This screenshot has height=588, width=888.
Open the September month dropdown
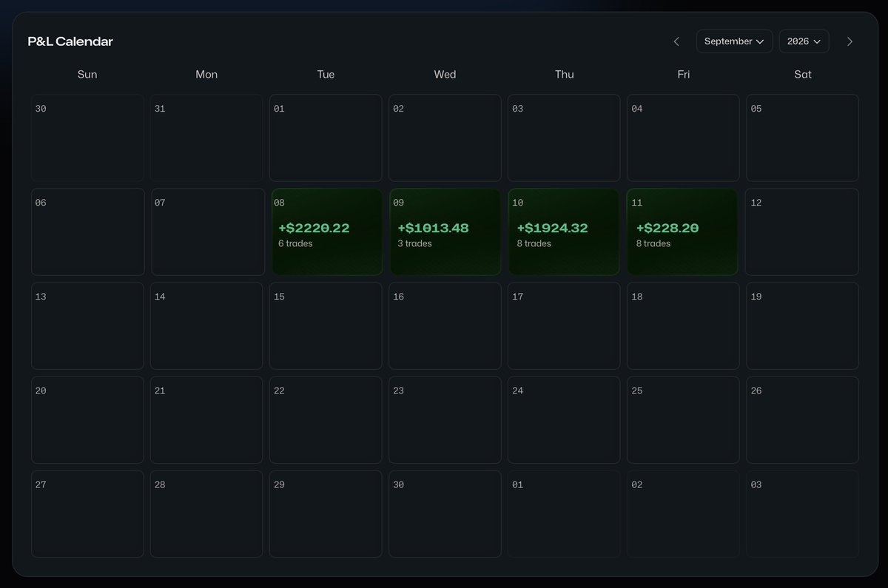click(734, 41)
